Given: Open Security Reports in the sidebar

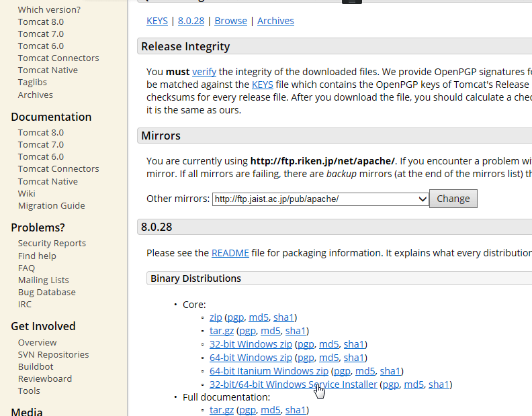Looking at the screenshot, I should pyautogui.click(x=52, y=244).
